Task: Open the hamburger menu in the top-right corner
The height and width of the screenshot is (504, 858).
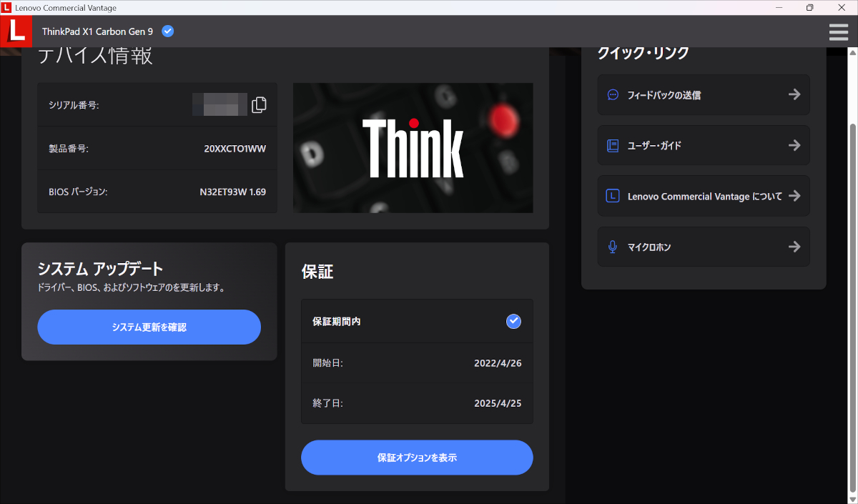Action: pos(838,31)
